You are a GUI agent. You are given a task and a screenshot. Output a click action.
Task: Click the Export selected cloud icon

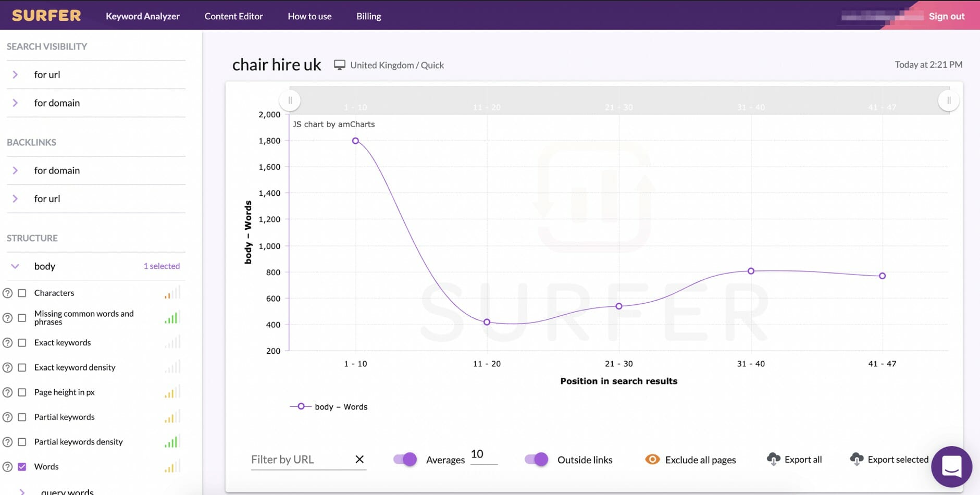tap(857, 459)
